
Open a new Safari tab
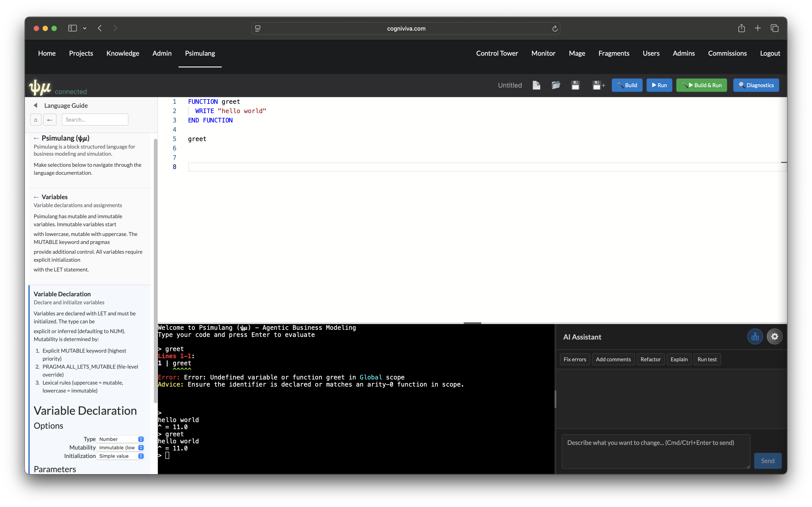(x=758, y=28)
